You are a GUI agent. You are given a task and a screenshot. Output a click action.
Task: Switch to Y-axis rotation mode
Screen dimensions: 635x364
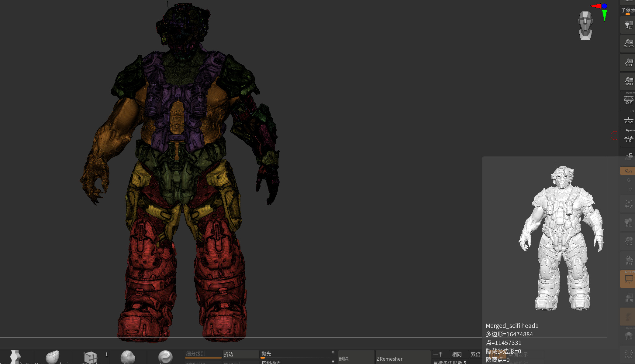coord(629,180)
